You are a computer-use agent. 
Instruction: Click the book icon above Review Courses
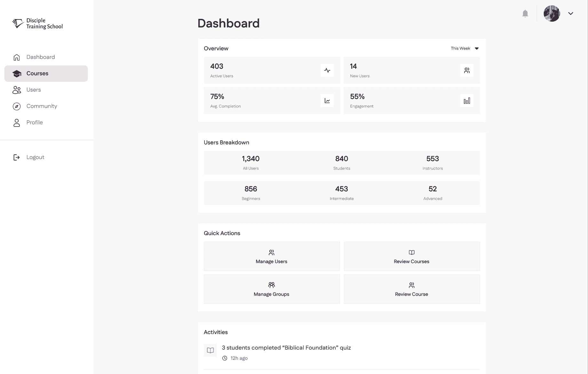click(x=411, y=253)
